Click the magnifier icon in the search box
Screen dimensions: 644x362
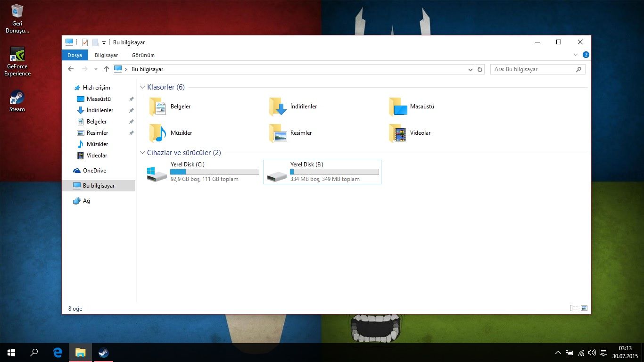[x=578, y=69]
